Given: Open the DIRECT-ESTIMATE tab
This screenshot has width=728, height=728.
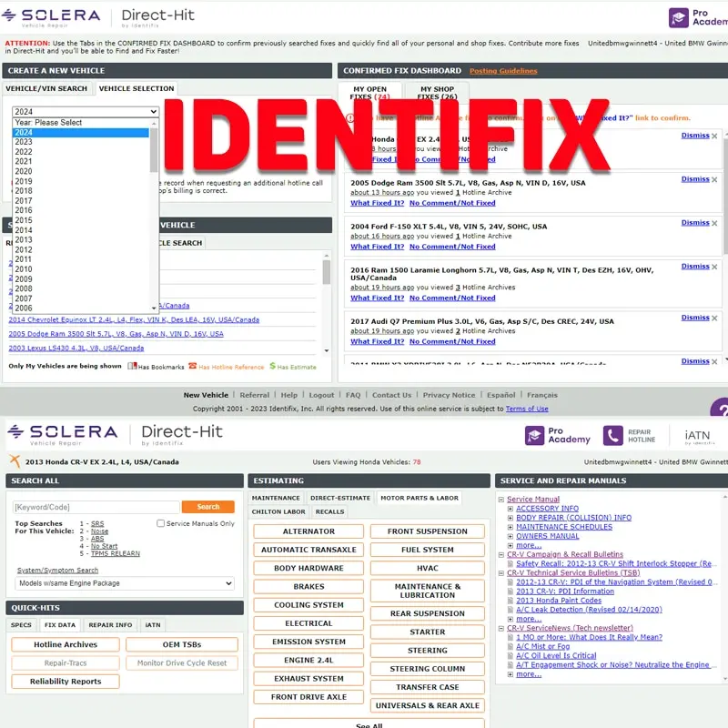Looking at the screenshot, I should tap(340, 498).
